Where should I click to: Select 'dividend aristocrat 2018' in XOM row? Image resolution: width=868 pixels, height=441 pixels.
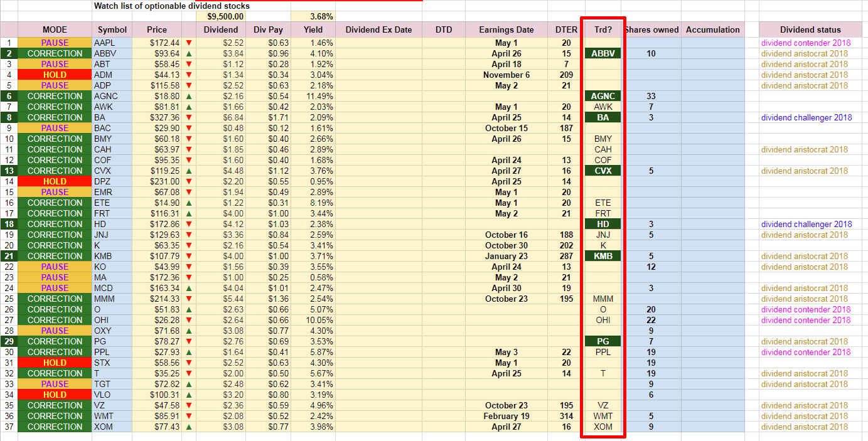click(805, 427)
